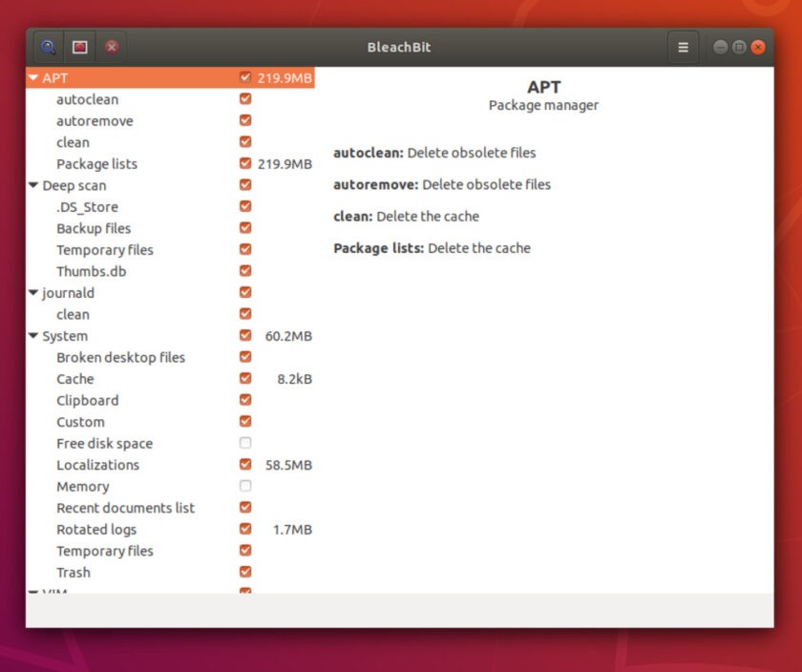Select the Trash row

coord(170,572)
